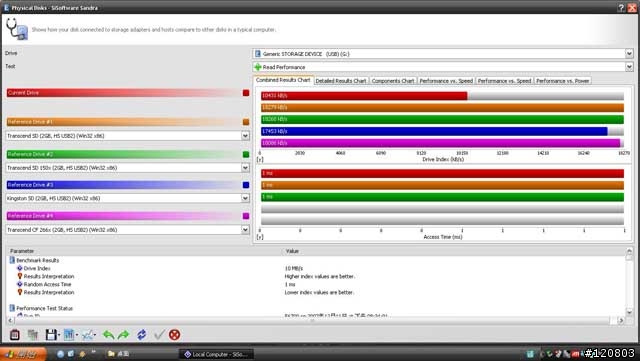Open the Windows Start button

click(23, 354)
